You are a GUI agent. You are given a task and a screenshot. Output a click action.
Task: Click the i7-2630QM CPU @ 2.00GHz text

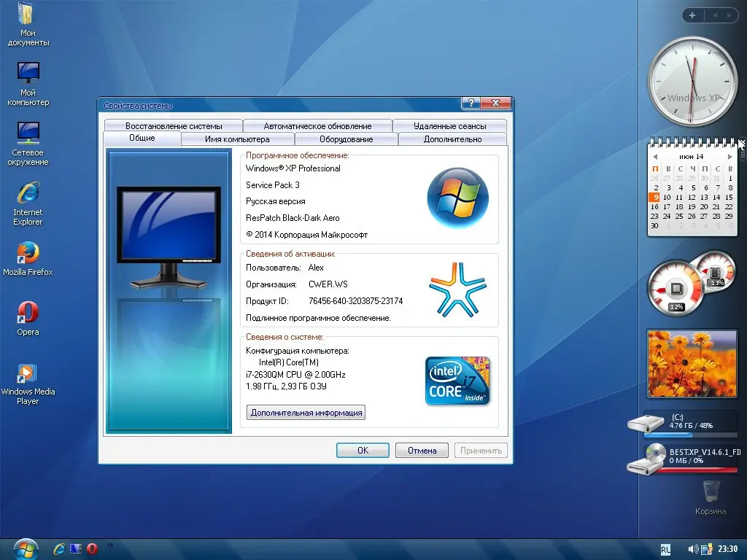(x=295, y=374)
